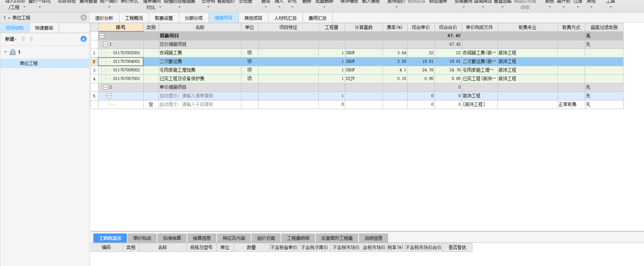The image size is (644, 266).
Task: Open the 取费设置 tab
Action: [164, 18]
